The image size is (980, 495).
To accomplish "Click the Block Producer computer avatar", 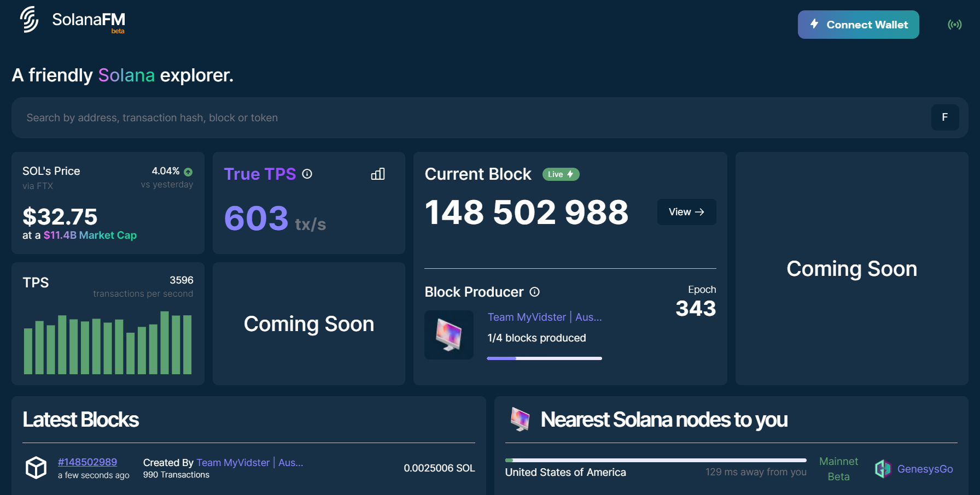I will (x=449, y=335).
